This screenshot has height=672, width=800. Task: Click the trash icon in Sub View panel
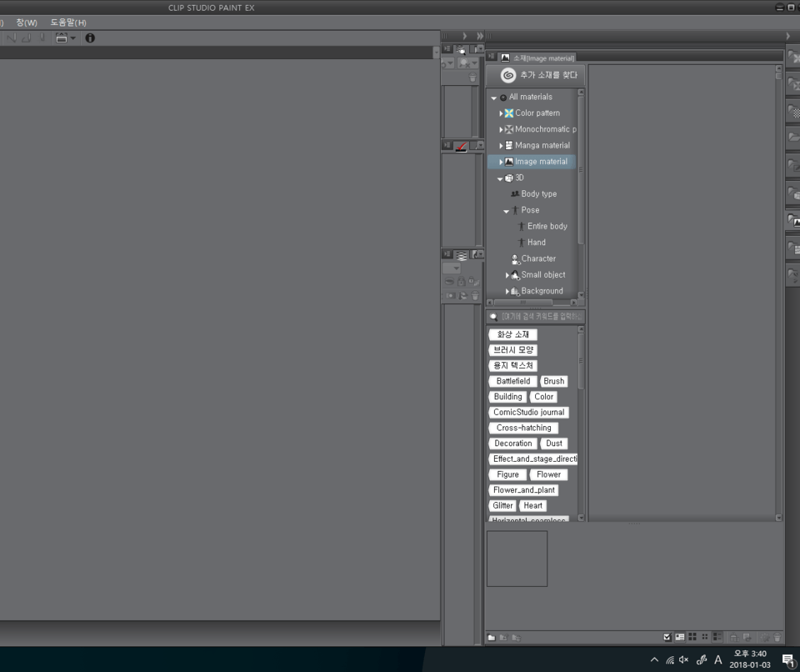pyautogui.click(x=472, y=77)
